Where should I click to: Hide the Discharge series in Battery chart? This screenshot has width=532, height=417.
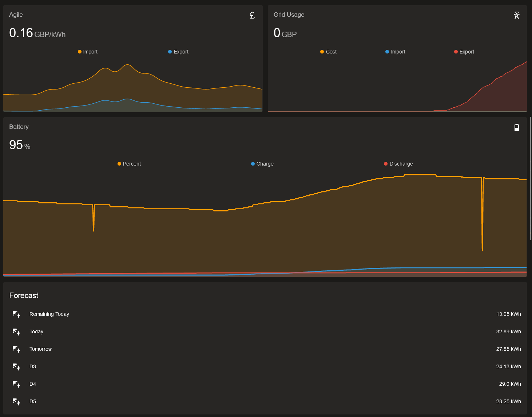pos(398,164)
